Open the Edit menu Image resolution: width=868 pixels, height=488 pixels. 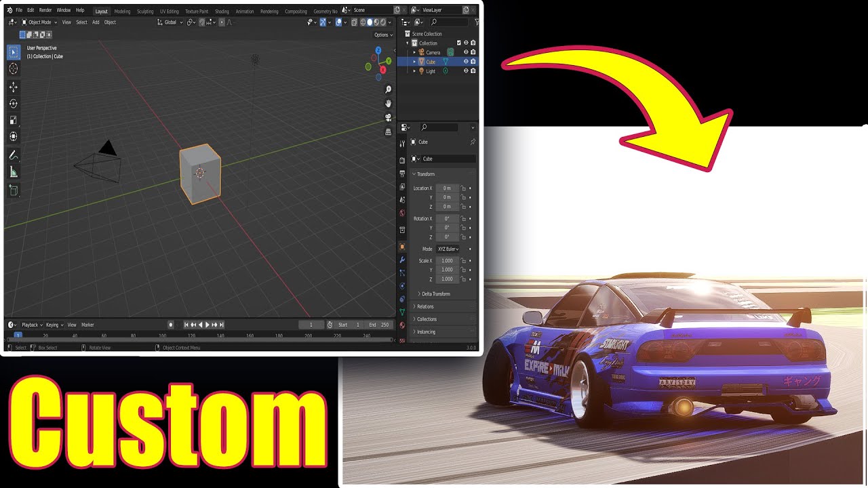point(31,10)
